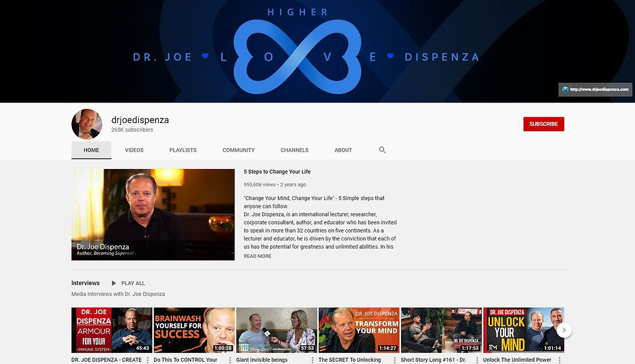Open 'Transform Your Mind' thumbnail

coord(359,330)
